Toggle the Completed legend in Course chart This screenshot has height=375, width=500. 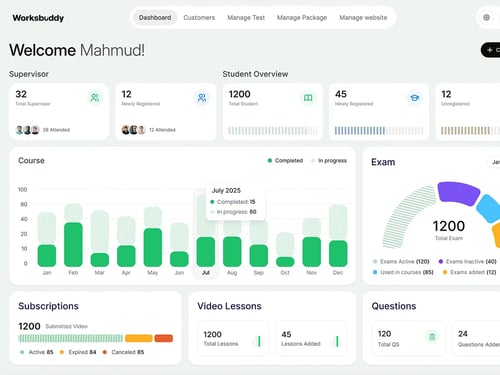[x=285, y=161]
